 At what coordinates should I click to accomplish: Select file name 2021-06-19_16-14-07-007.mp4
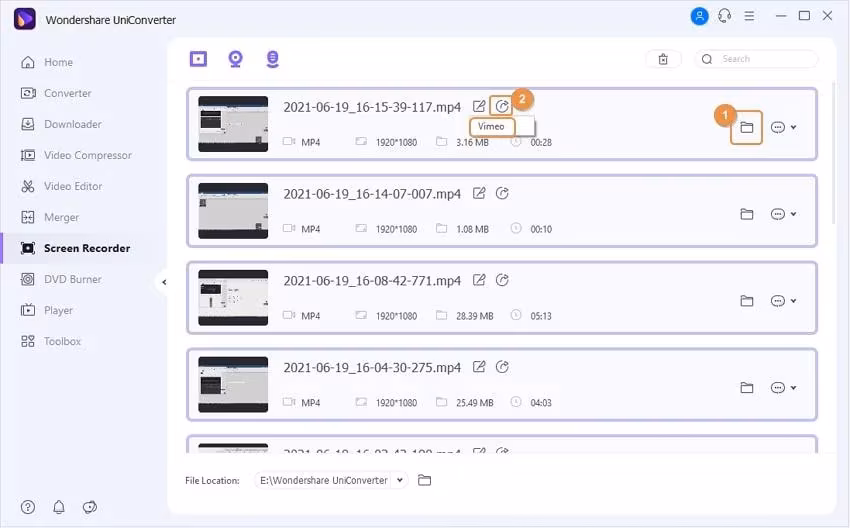tap(372, 194)
